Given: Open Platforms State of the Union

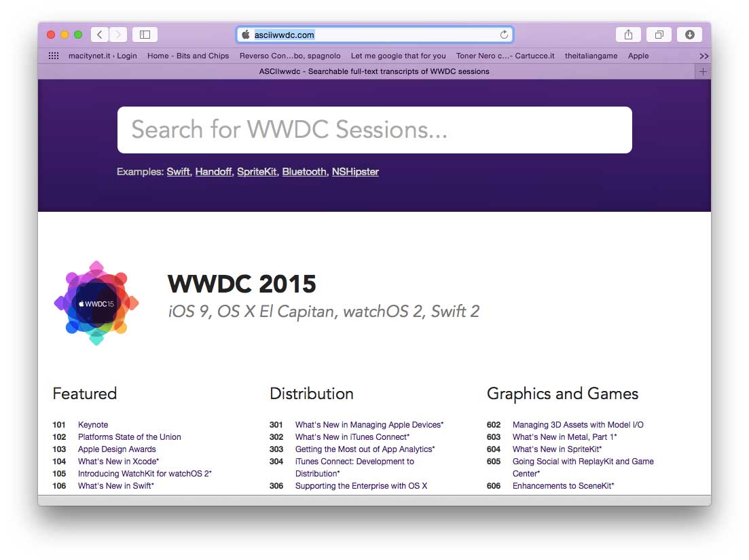Looking at the screenshot, I should pos(130,437).
